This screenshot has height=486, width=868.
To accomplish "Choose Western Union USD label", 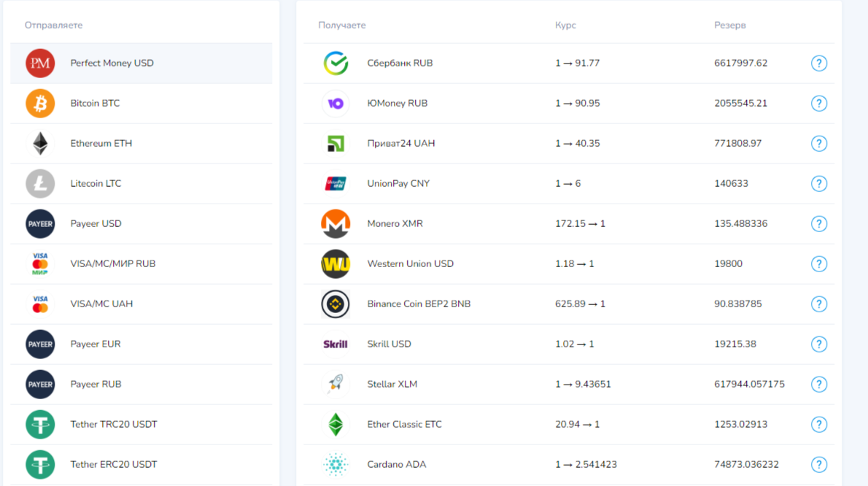I will tap(410, 264).
